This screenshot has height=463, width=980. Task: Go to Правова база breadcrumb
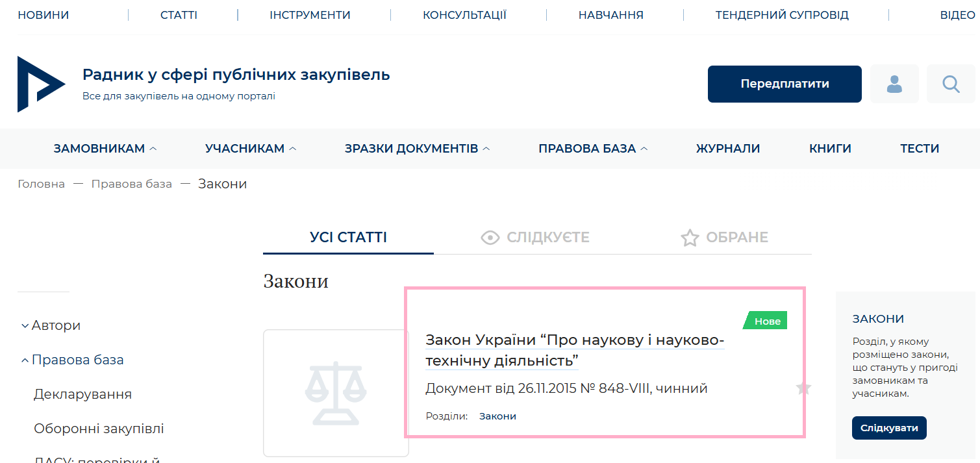[132, 184]
